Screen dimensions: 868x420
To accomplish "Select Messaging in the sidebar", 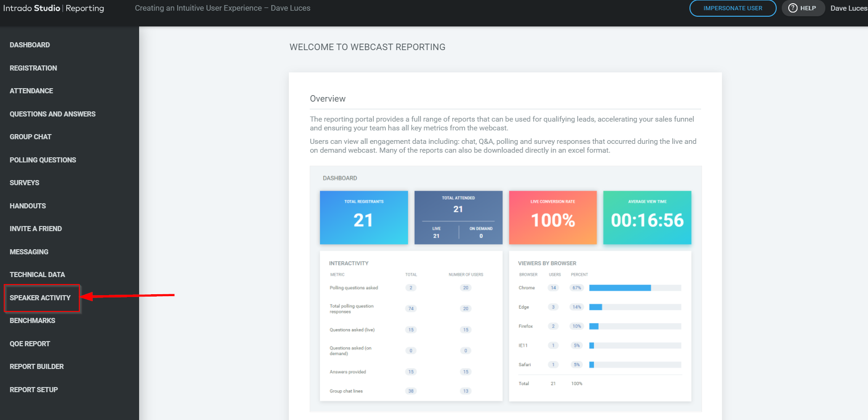I will coord(29,252).
